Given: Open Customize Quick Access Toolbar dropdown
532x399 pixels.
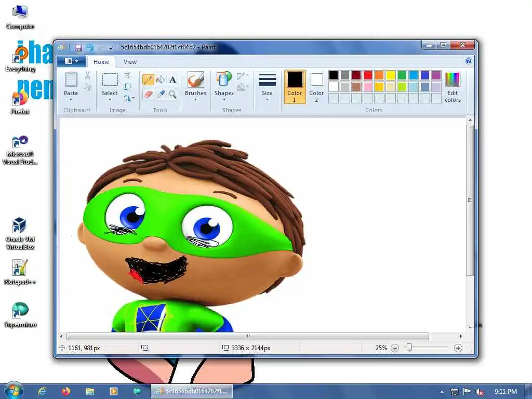Looking at the screenshot, I should (111, 48).
